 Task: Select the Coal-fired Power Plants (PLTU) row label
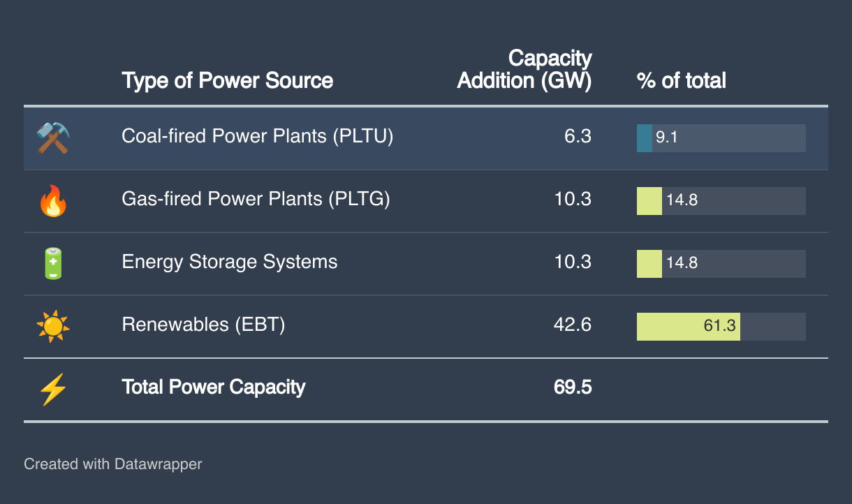pos(257,136)
